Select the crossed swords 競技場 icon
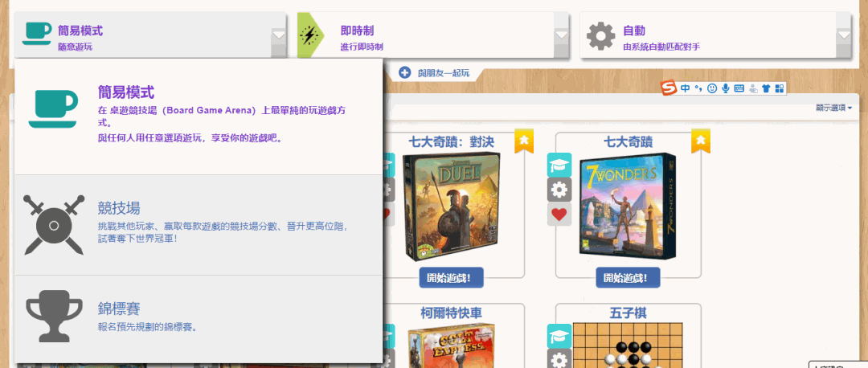 54,225
